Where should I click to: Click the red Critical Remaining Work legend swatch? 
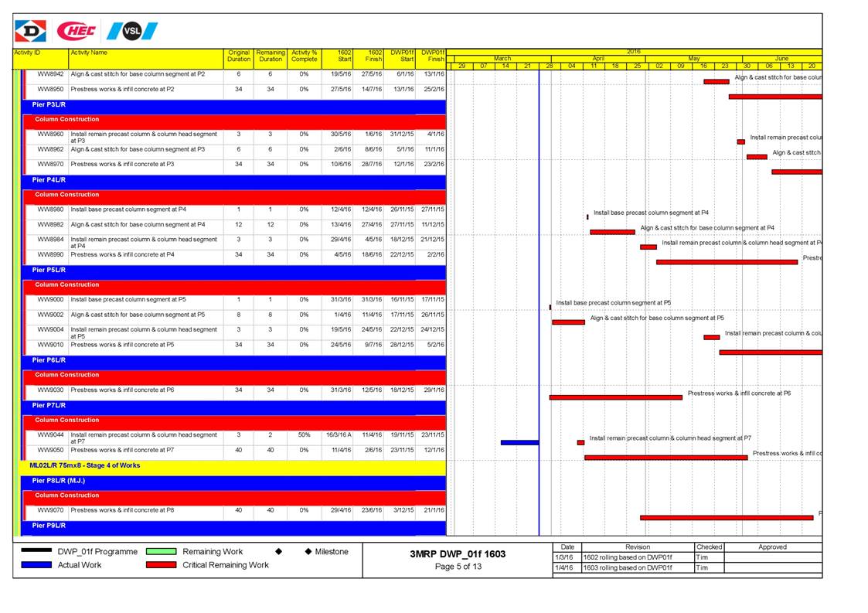[161, 565]
